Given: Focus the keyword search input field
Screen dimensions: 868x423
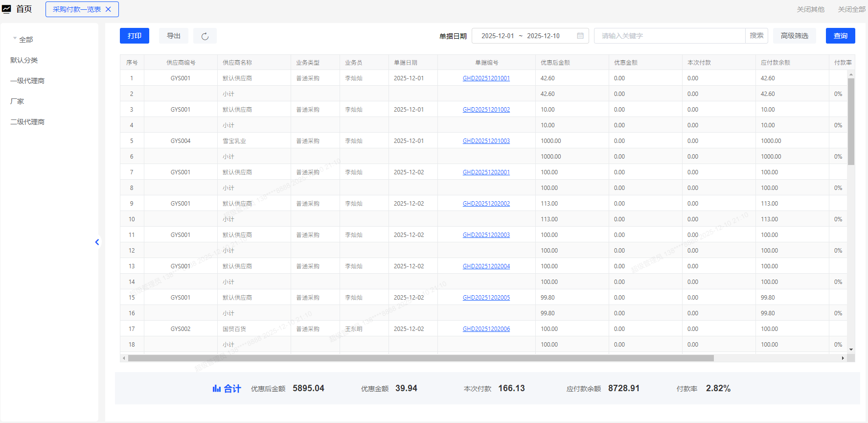Looking at the screenshot, I should 669,36.
